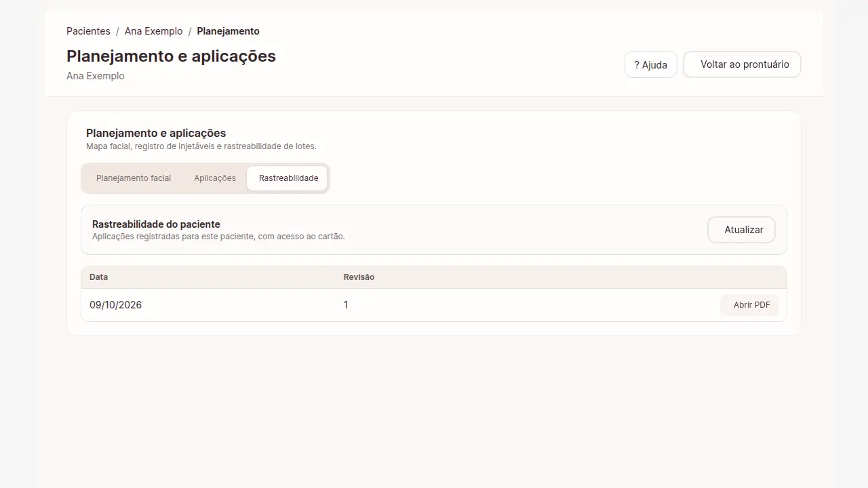Open the Ajuda help button
The image size is (868, 488).
point(651,65)
